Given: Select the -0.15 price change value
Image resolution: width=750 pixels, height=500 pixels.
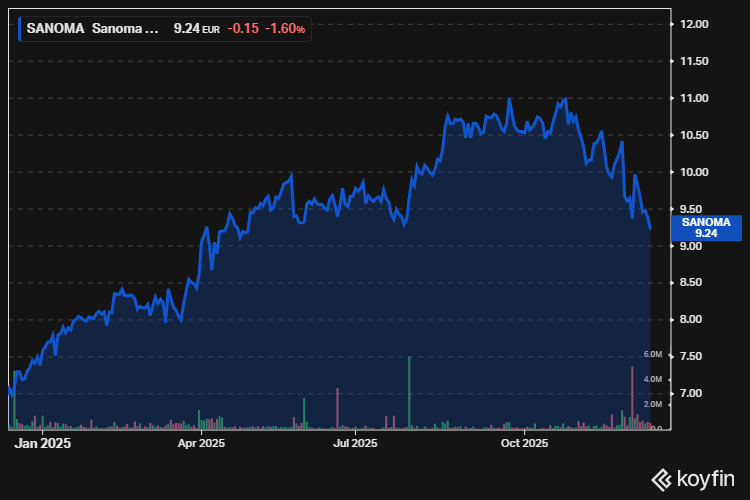Looking at the screenshot, I should (x=243, y=29).
